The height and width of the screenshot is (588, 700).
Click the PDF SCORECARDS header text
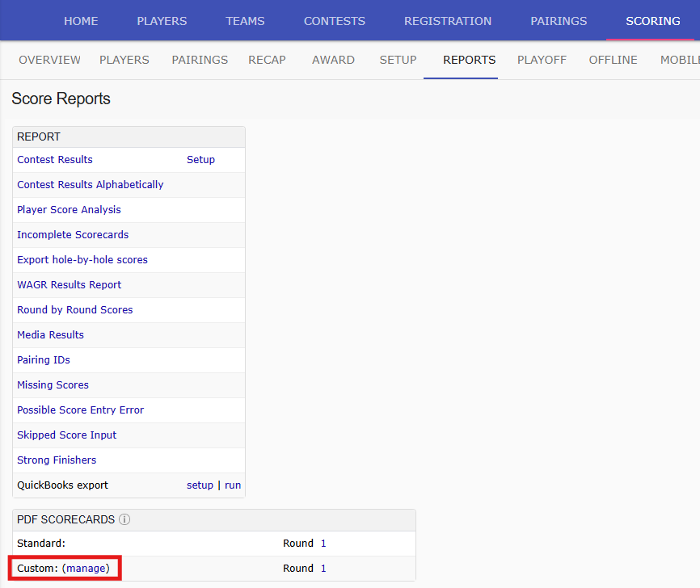pos(65,519)
